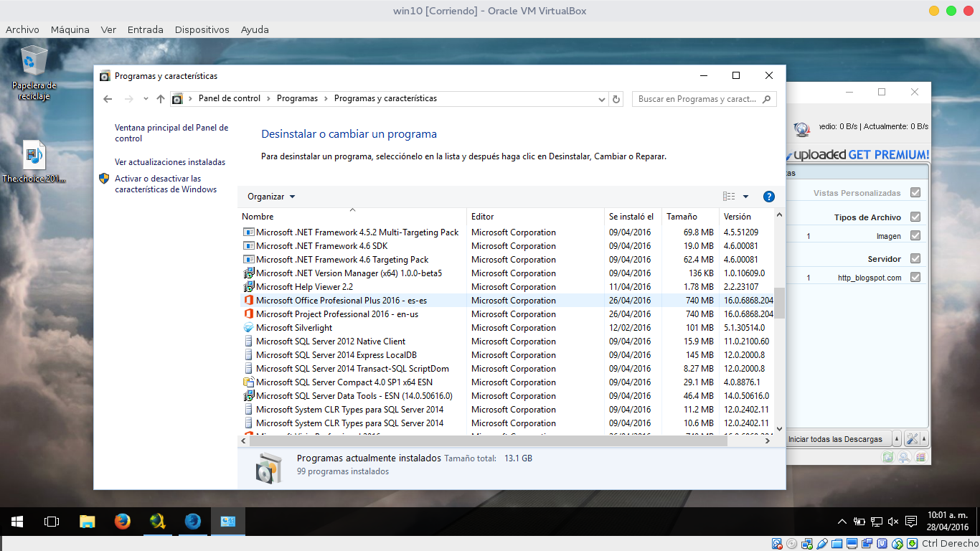The width and height of the screenshot is (980, 551).
Task: Click VirtualBox optical disc indicator
Action: 792,544
